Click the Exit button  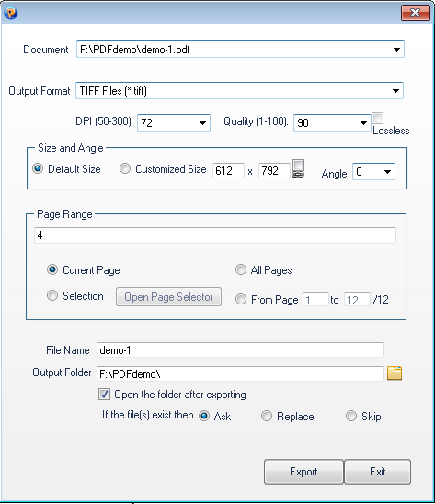click(377, 472)
